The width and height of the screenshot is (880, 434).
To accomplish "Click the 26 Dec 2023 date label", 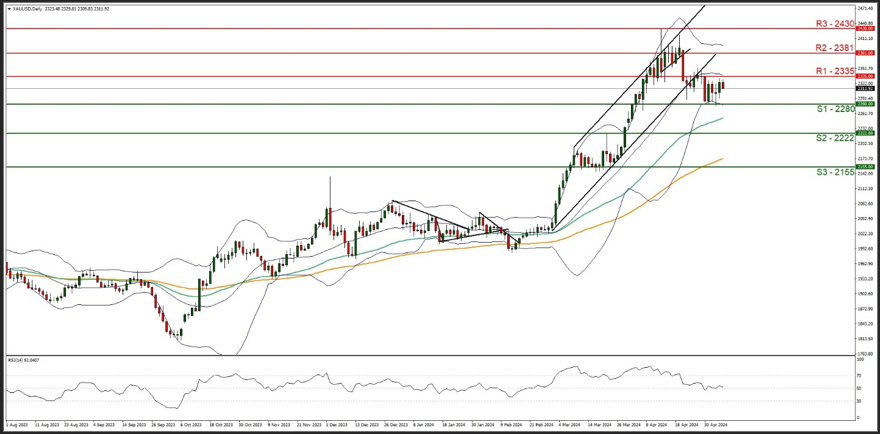I will click(x=396, y=425).
